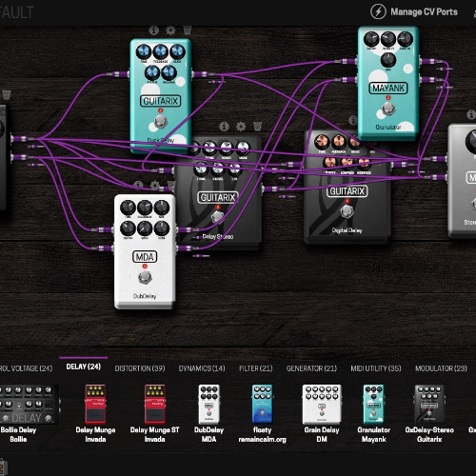Switch to the GENERATOR (21) tab
The height and width of the screenshot is (476, 476).
[x=311, y=368]
